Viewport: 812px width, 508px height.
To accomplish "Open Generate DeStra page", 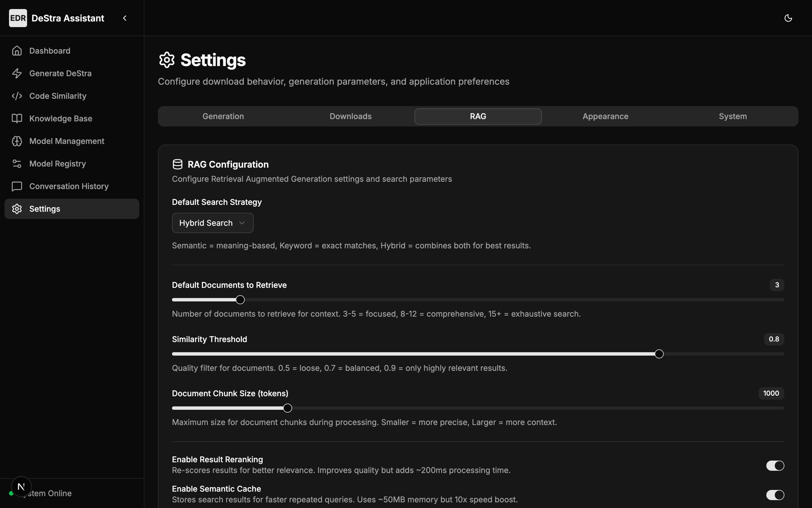I will 72,73.
